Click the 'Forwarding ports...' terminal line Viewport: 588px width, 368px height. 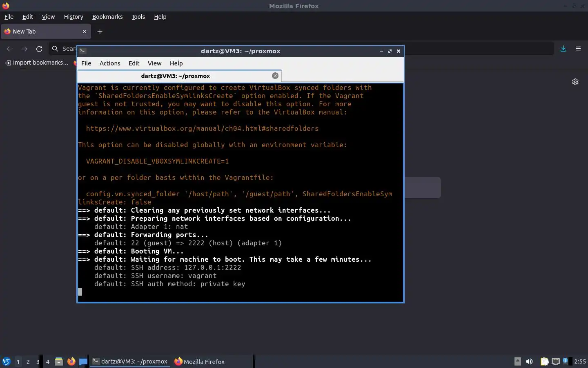coord(143,235)
